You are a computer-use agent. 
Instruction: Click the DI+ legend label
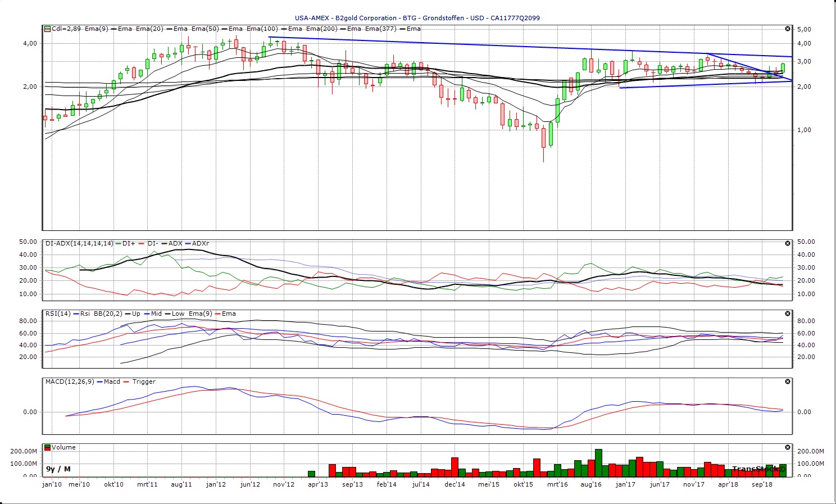129,243
